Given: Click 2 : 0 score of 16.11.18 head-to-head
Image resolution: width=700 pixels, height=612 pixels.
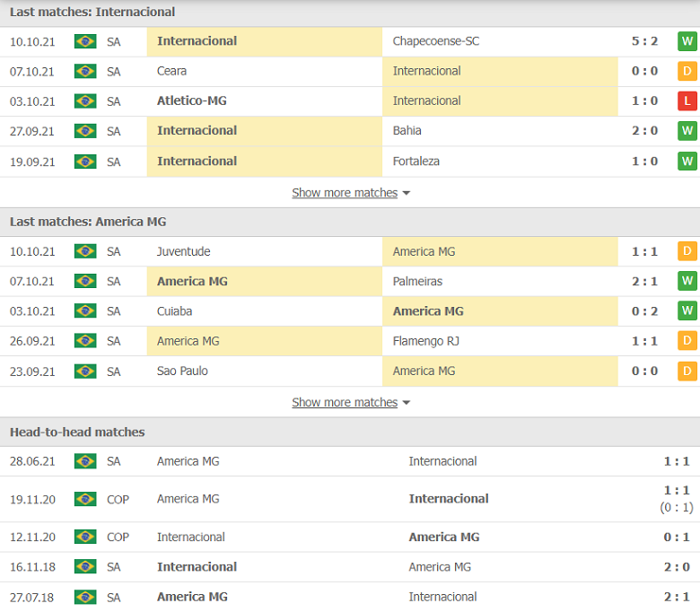Looking at the screenshot, I should coord(677,567).
